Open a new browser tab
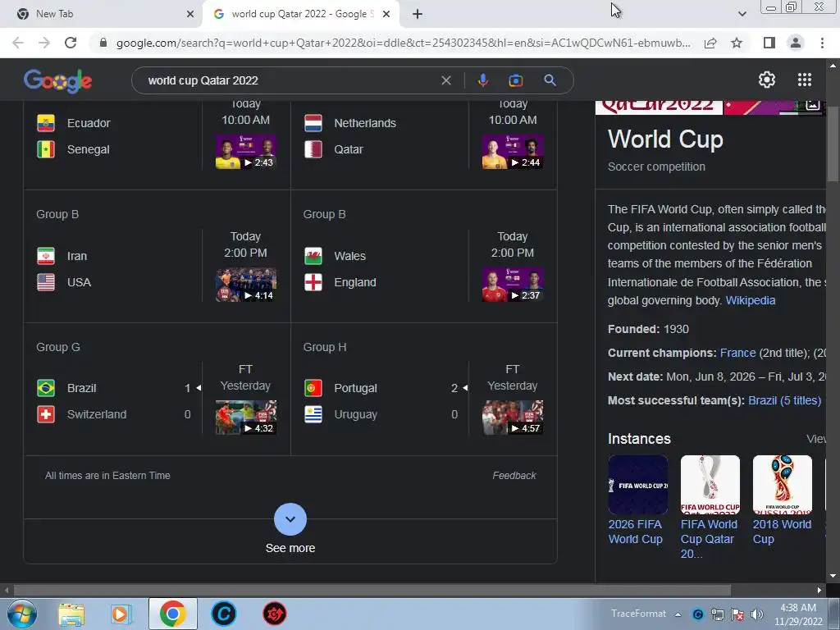The height and width of the screenshot is (630, 840). coord(418,14)
